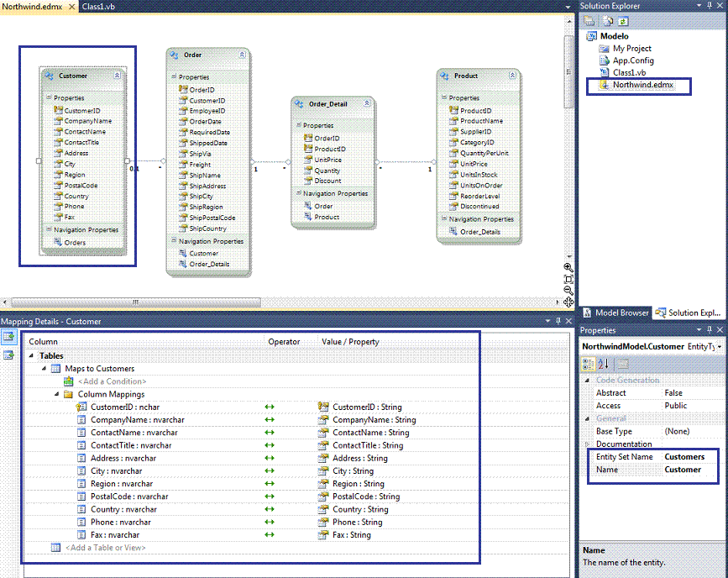Switch to the Class1.vb tab
728x578 pixels.
pyautogui.click(x=98, y=7)
